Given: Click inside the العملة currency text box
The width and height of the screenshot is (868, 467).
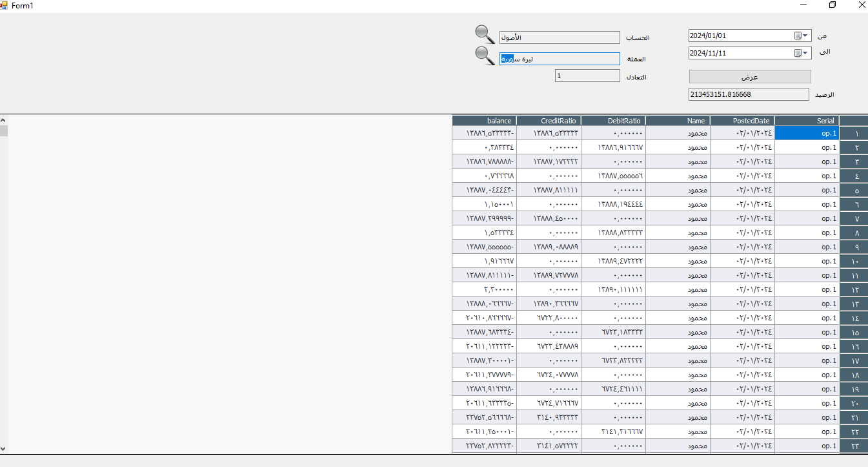Looking at the screenshot, I should click(559, 59).
